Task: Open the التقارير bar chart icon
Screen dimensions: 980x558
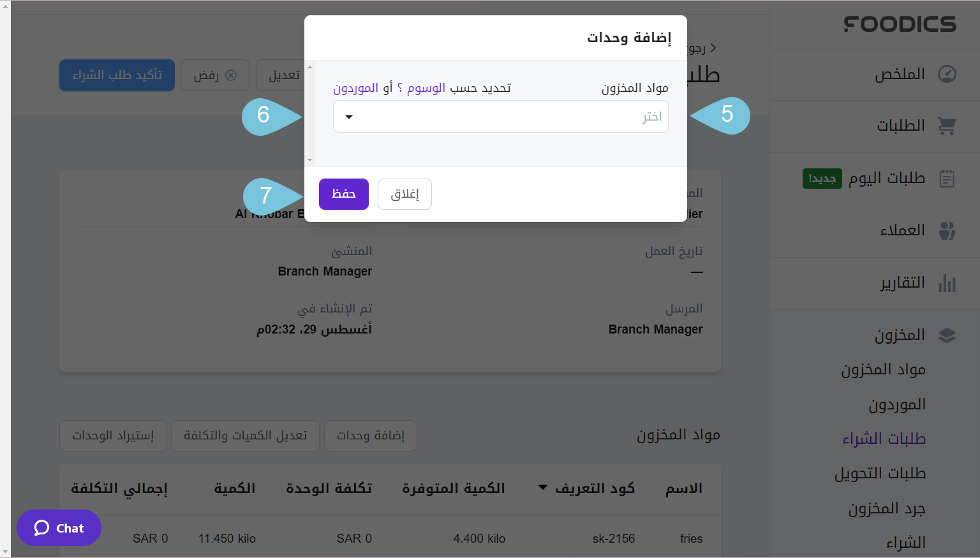Action: click(947, 283)
